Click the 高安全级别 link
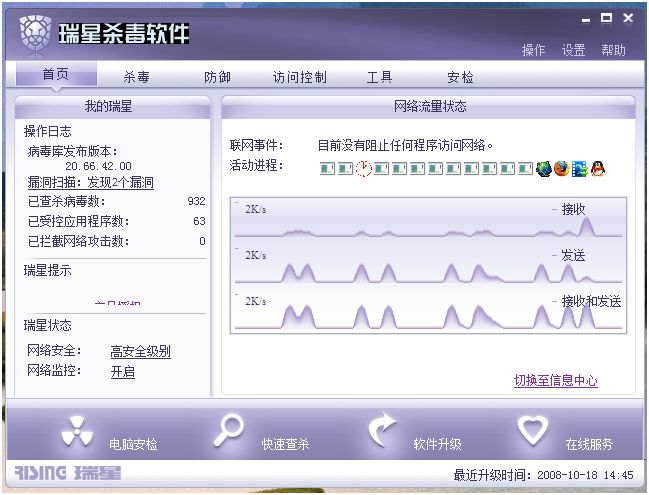The height and width of the screenshot is (495, 649). [141, 351]
